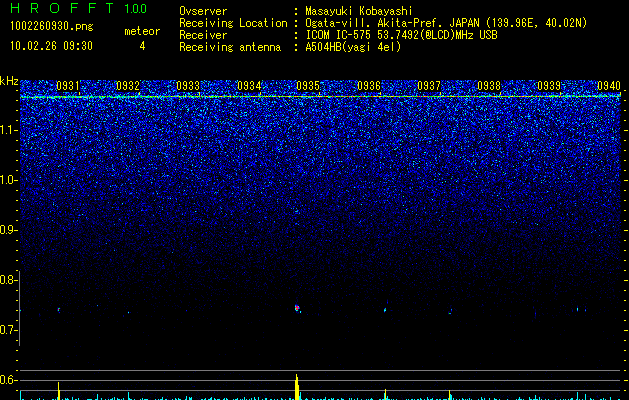The width and height of the screenshot is (629, 400).
Task: Click the kHz axis unit label
Action: click(9, 81)
